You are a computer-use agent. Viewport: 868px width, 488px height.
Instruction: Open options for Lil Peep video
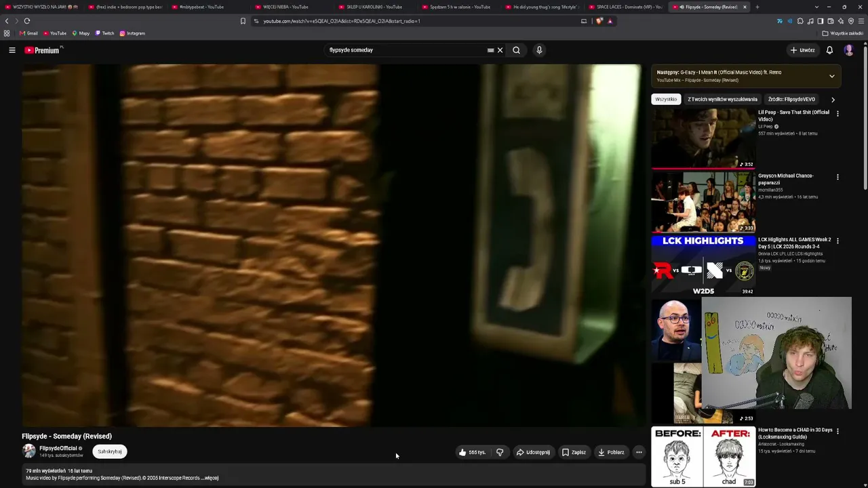(837, 114)
